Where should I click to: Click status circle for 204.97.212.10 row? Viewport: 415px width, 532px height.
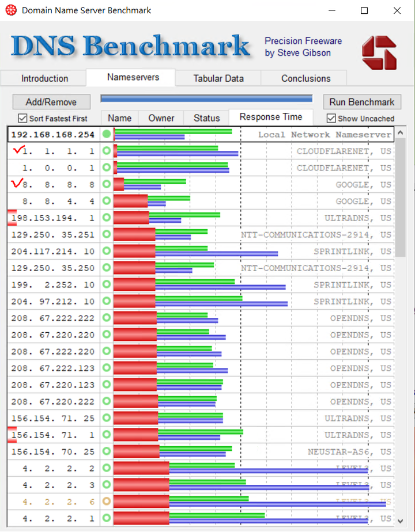tap(107, 301)
